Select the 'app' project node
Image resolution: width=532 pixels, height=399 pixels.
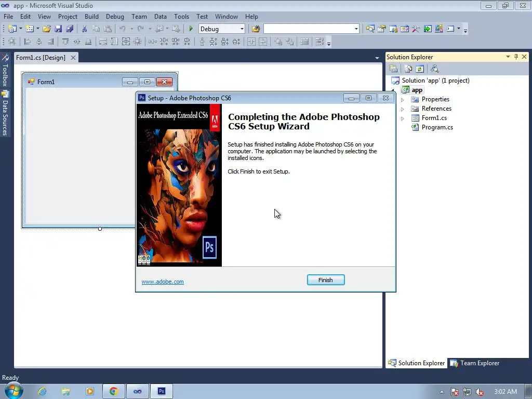coord(413,90)
